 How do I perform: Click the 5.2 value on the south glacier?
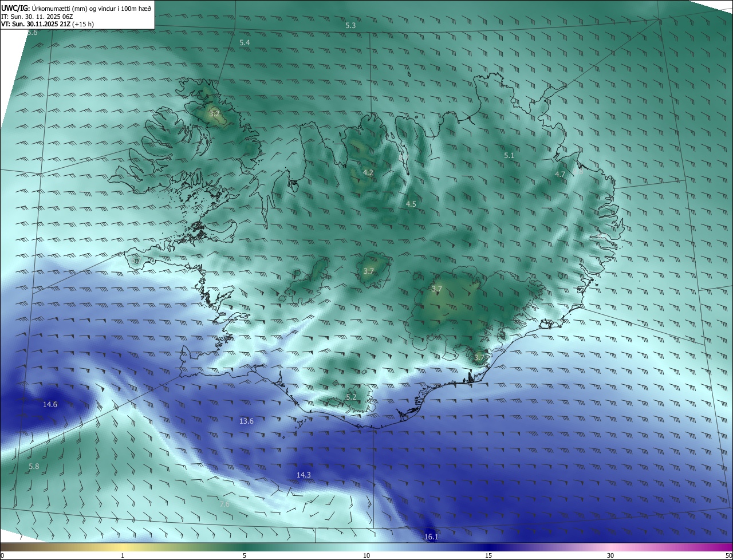(351, 397)
